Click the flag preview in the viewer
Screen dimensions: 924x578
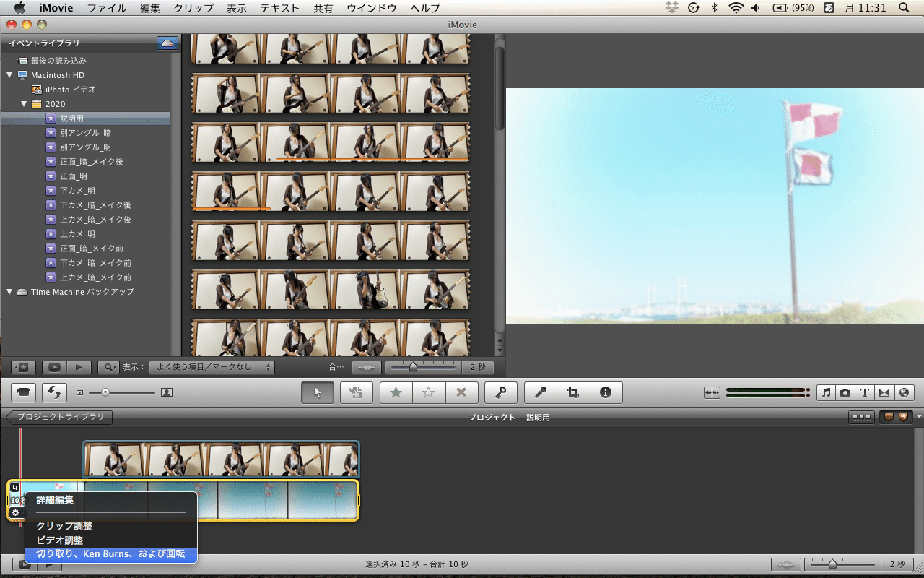(715, 206)
